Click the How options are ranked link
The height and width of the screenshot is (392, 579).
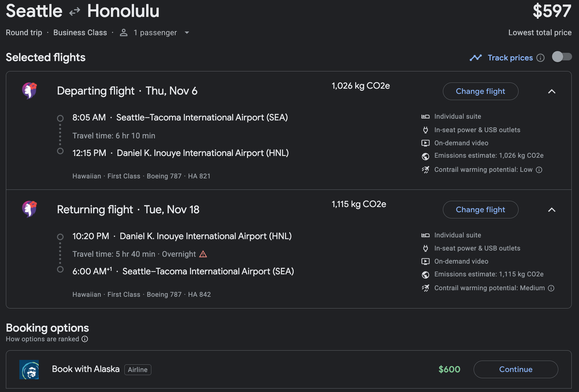point(42,339)
